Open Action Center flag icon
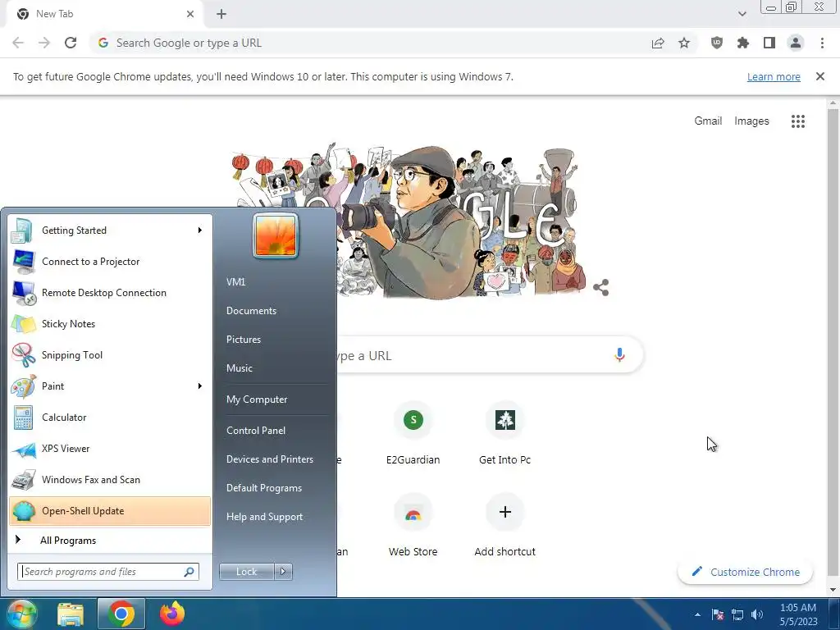The image size is (840, 630). click(718, 614)
